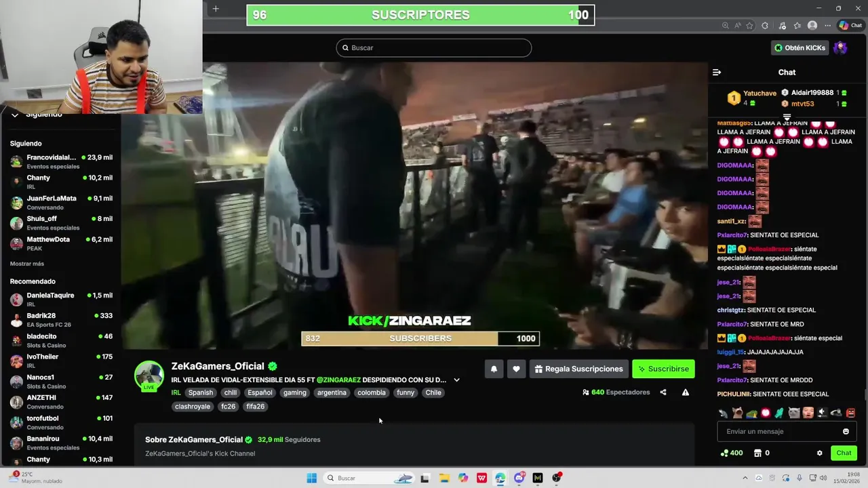Click the notification bell icon
The width and height of the screenshot is (868, 488).
coord(494,369)
